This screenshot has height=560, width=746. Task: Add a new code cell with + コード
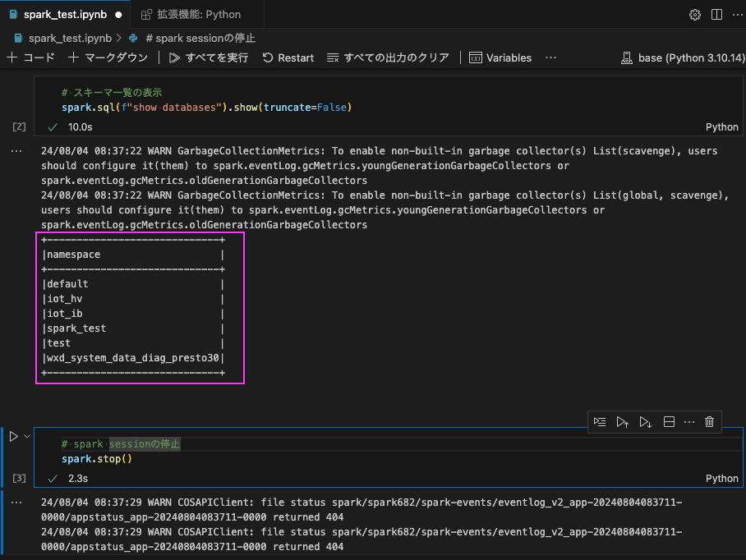point(31,58)
